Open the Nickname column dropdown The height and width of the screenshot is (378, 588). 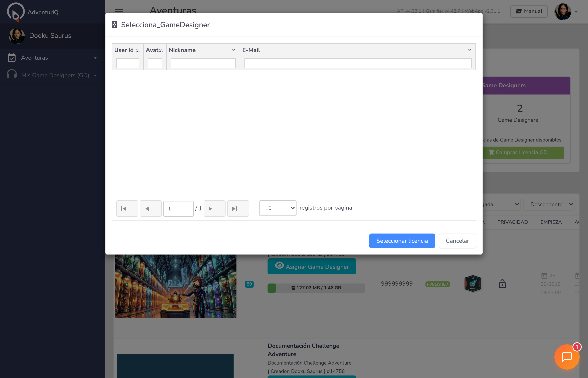233,50
